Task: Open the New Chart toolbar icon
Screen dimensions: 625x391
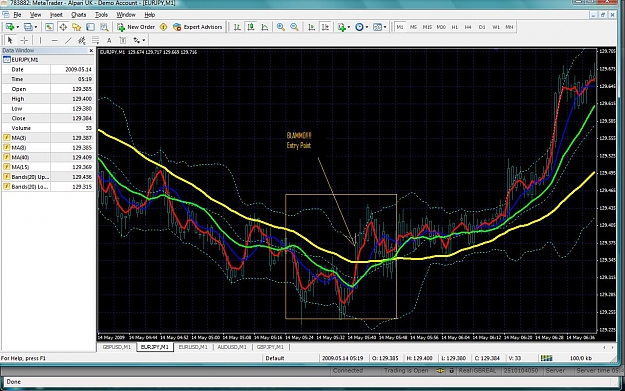Action: coord(10,27)
